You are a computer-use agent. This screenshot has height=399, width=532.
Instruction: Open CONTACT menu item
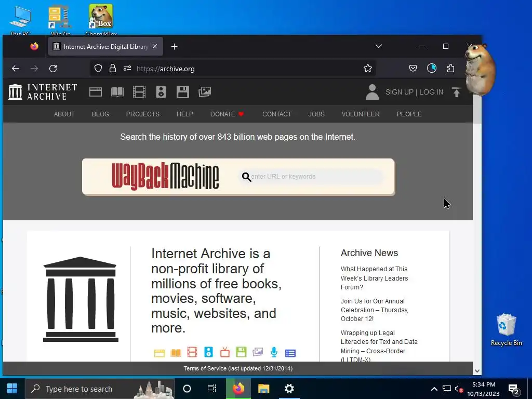click(x=277, y=114)
